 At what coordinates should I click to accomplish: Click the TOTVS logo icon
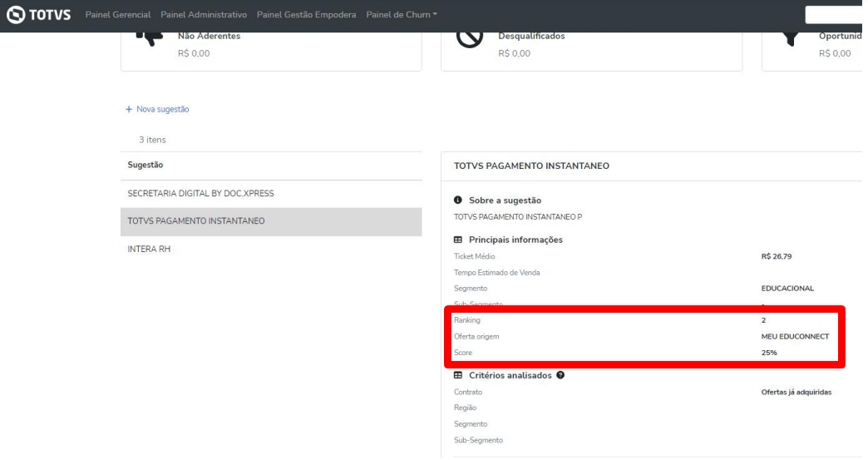point(17,15)
